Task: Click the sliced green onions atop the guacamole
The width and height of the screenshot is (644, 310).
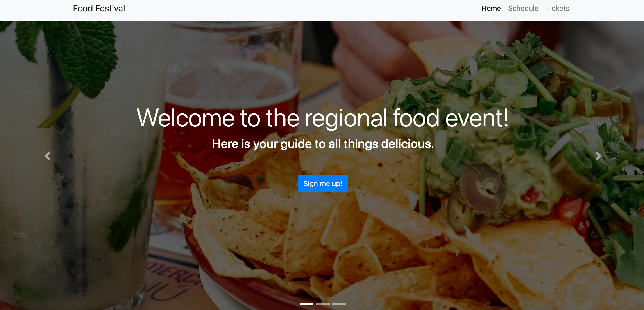Action: pyautogui.click(x=510, y=82)
